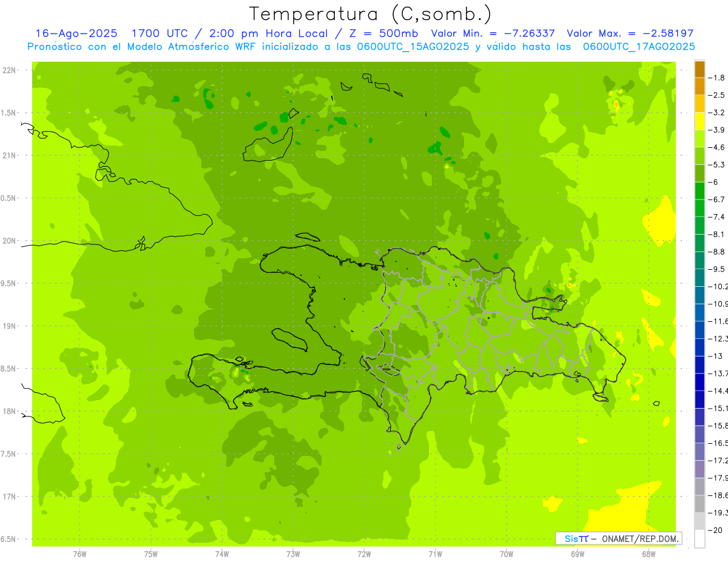The image size is (728, 562).
Task: Pick white swatch at colorbar bottom below -20
Action: tap(699, 539)
